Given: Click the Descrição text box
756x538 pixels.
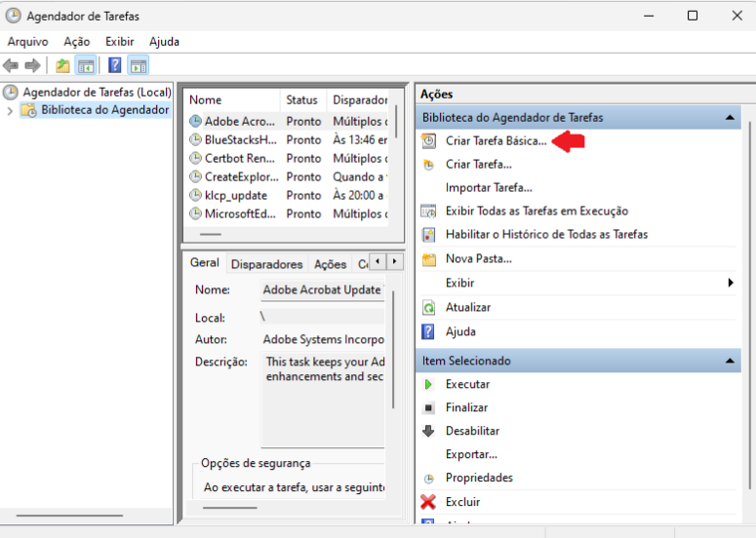Looking at the screenshot, I should click(x=323, y=400).
